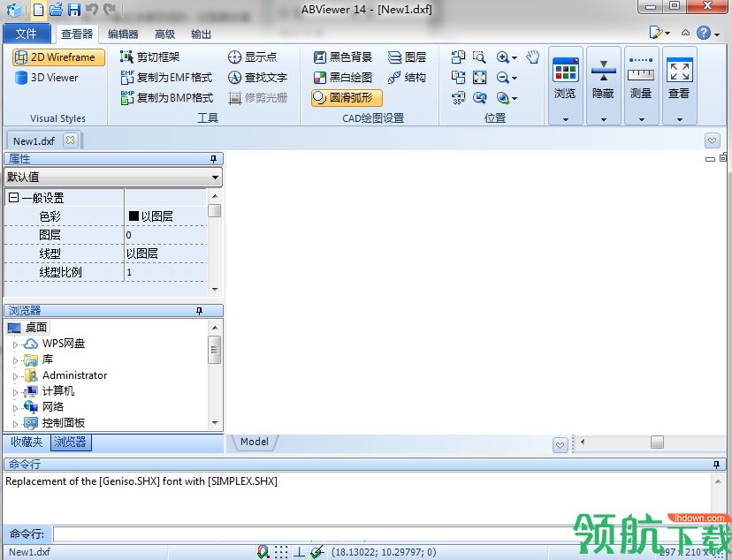732x560 pixels.
Task: Click the orbit view globe icon
Action: tap(503, 97)
